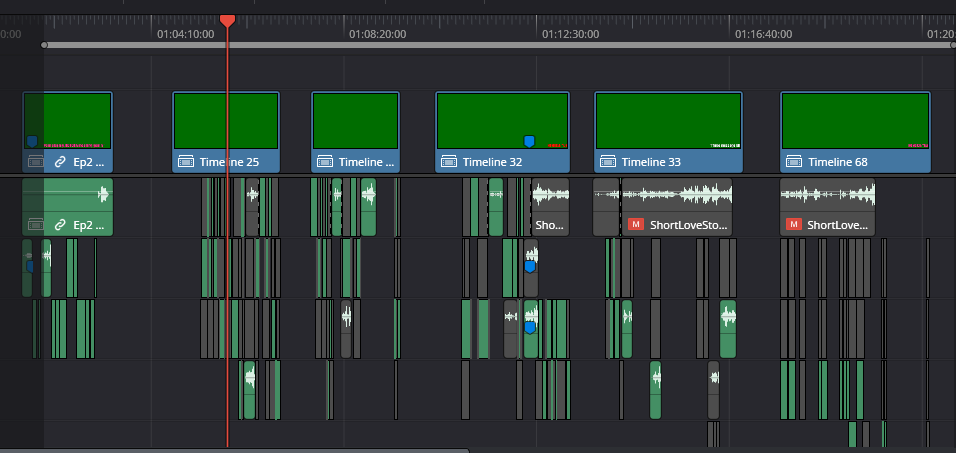This screenshot has width=956, height=453.
Task: Select the dark blue marker on Ep2 thumbnail
Action: click(32, 141)
